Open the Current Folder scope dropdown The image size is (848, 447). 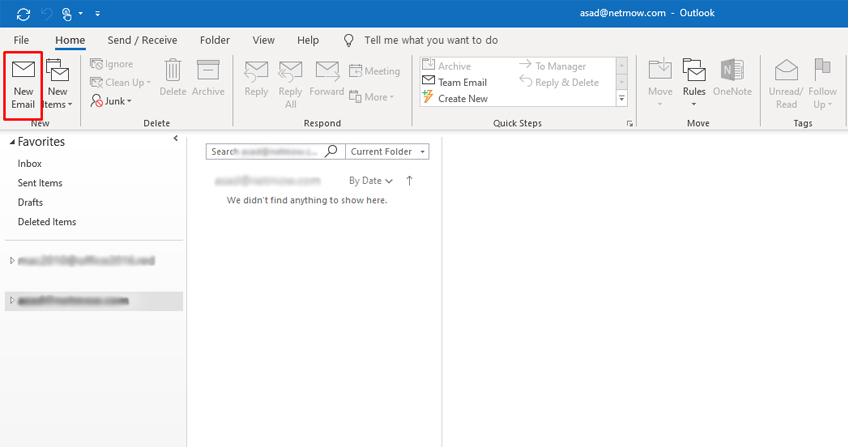(387, 151)
